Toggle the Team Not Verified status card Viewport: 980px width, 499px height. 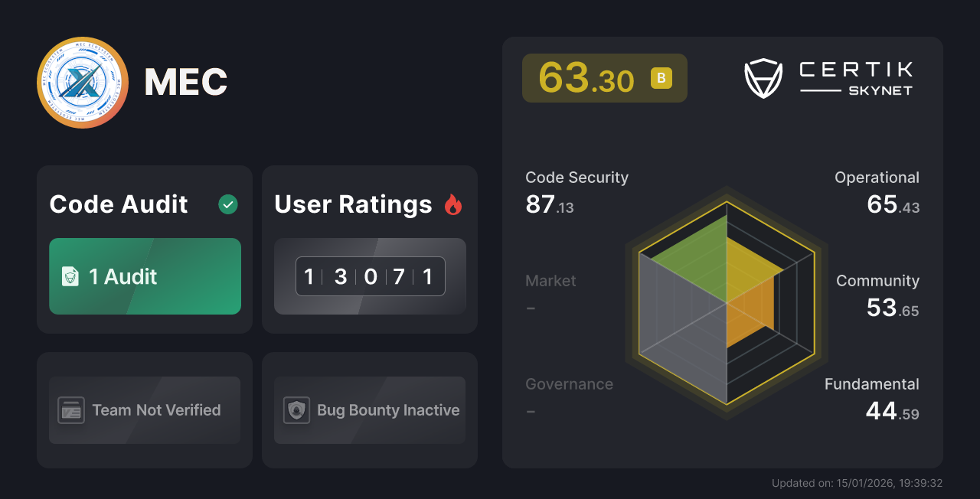144,410
